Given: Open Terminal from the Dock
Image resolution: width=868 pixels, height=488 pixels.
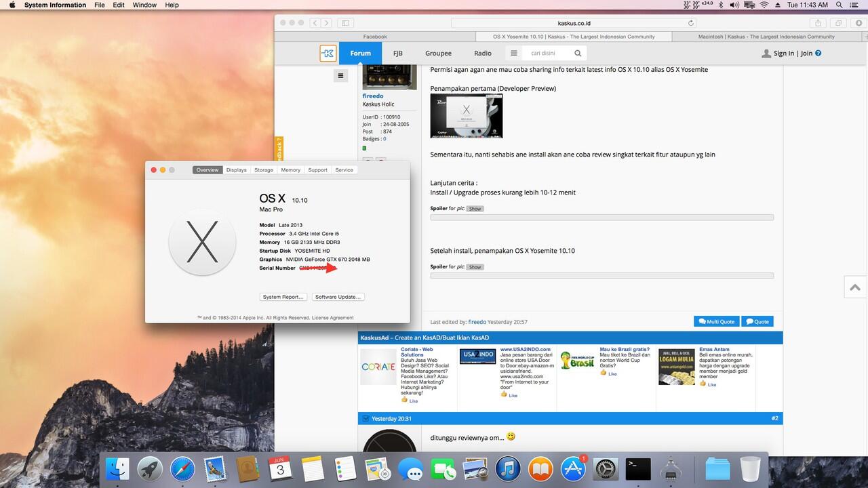Looking at the screenshot, I should pyautogui.click(x=638, y=469).
